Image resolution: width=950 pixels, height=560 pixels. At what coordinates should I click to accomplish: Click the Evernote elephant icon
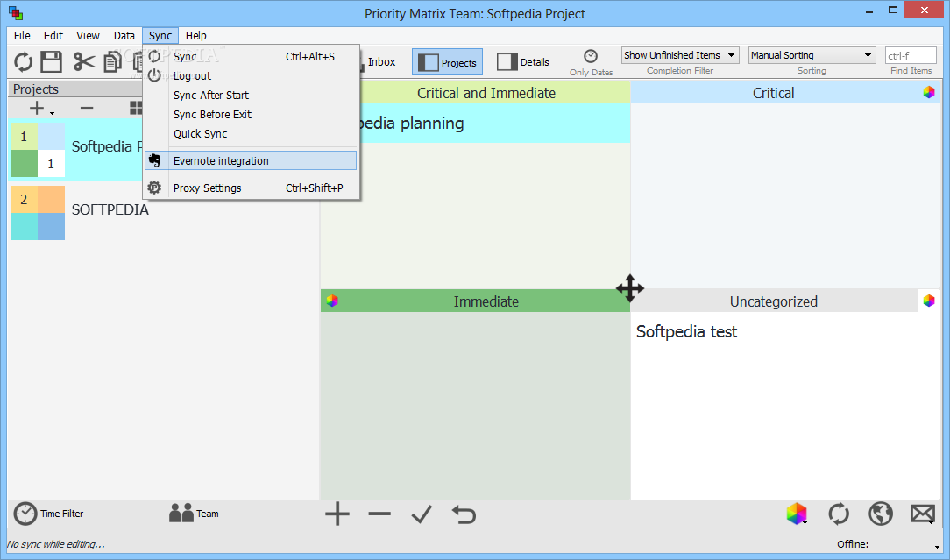click(x=154, y=160)
